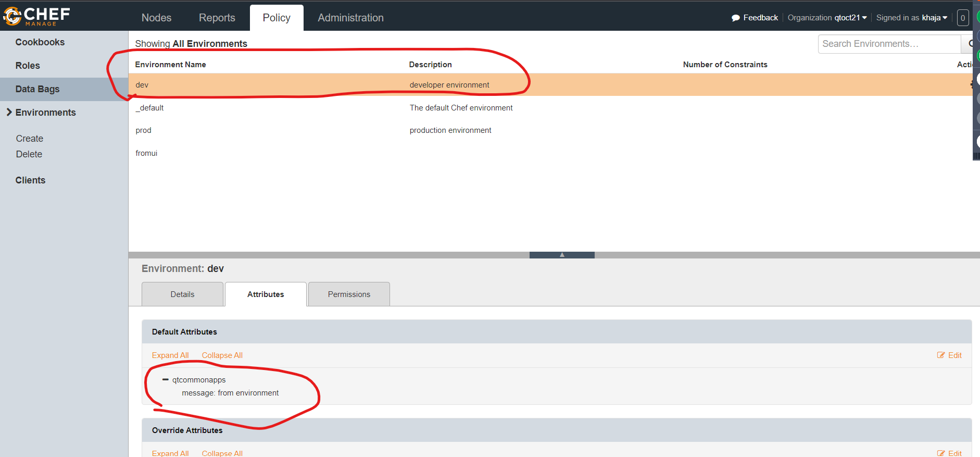Click the Description column header
This screenshot has height=457, width=980.
click(x=430, y=65)
